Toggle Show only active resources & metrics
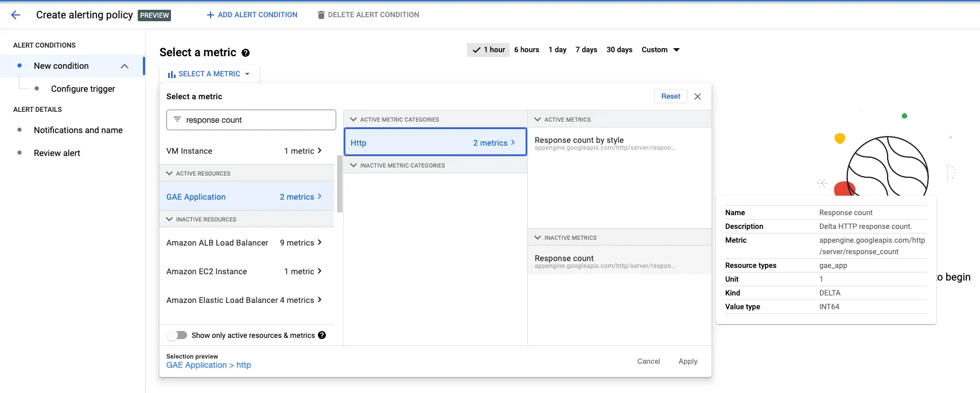The image size is (980, 393). [x=178, y=335]
